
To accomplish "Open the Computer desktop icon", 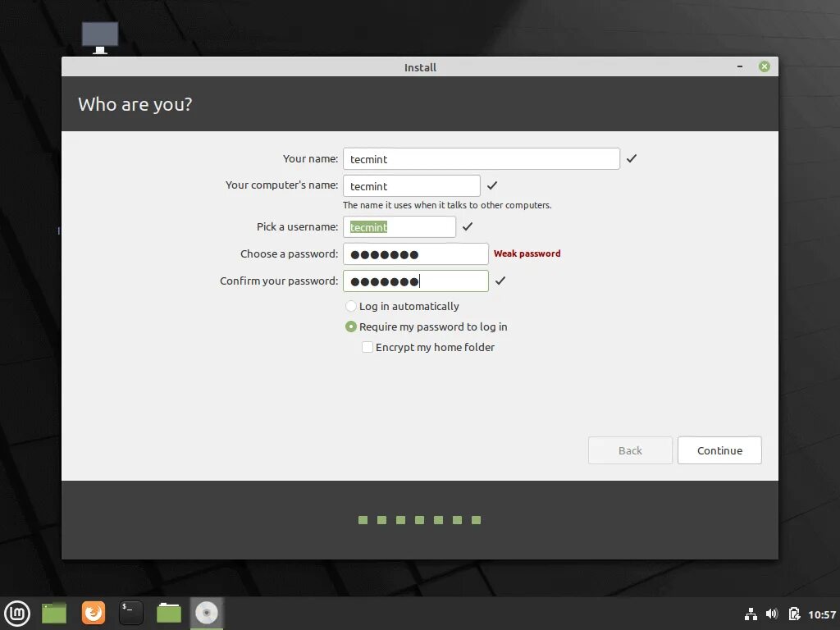I will tap(100, 38).
